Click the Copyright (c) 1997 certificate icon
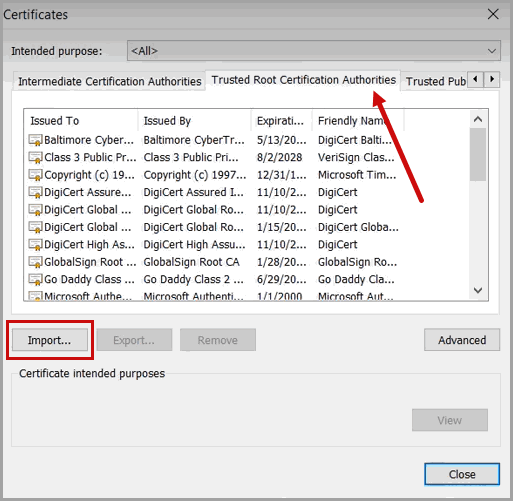Screen dimensions: 513x501 tap(35, 175)
